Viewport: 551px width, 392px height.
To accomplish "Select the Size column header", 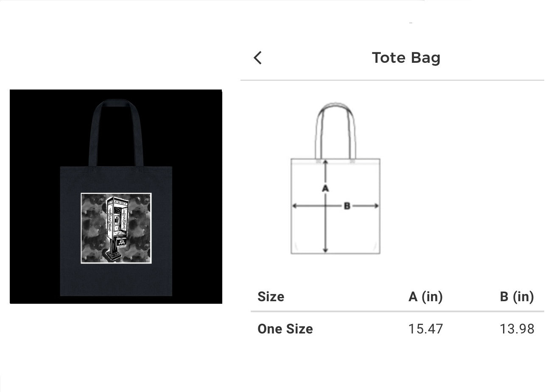I will coord(271,297).
